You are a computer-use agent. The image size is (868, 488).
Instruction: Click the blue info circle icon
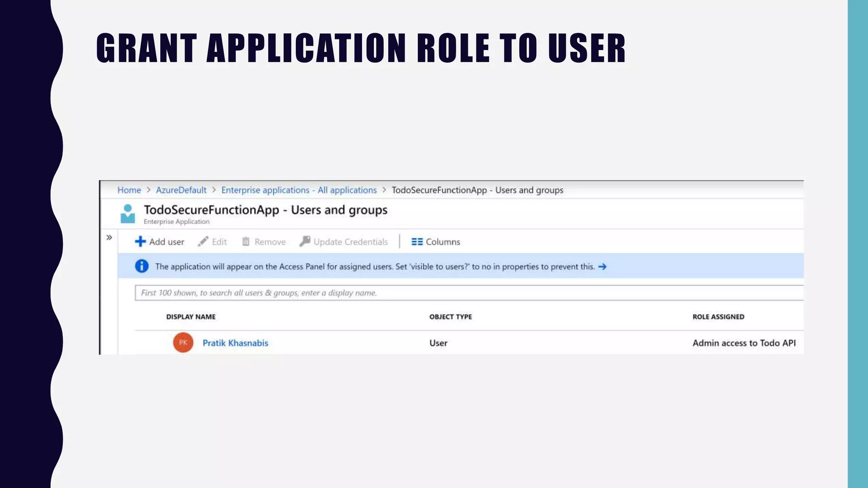(x=142, y=266)
